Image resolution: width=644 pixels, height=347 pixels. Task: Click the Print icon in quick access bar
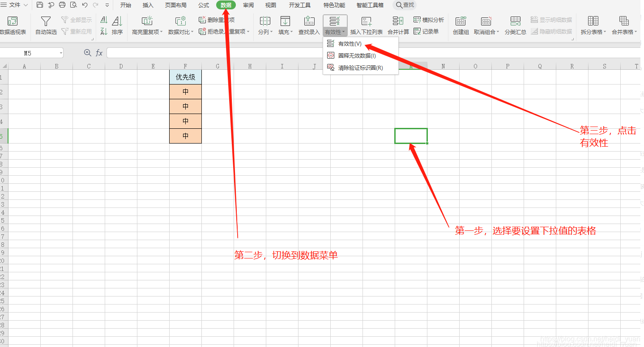coord(62,5)
